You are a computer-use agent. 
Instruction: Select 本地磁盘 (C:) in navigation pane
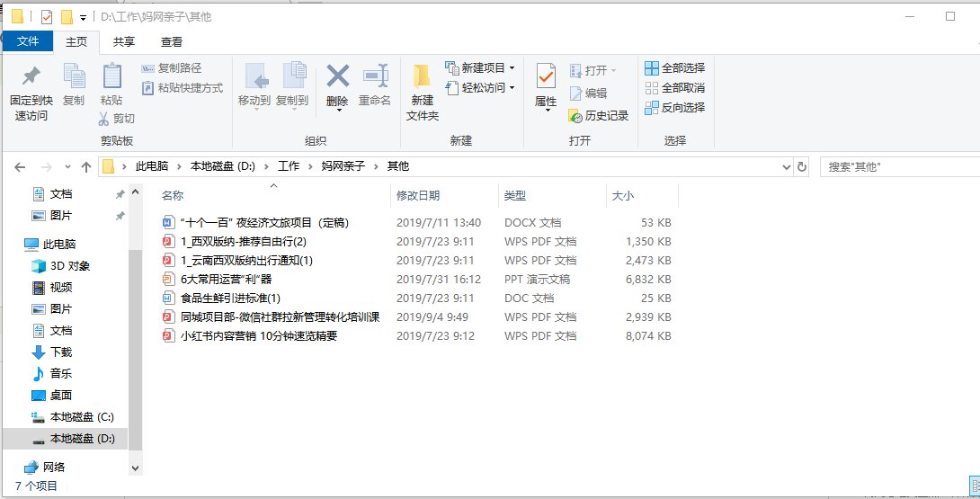73,417
